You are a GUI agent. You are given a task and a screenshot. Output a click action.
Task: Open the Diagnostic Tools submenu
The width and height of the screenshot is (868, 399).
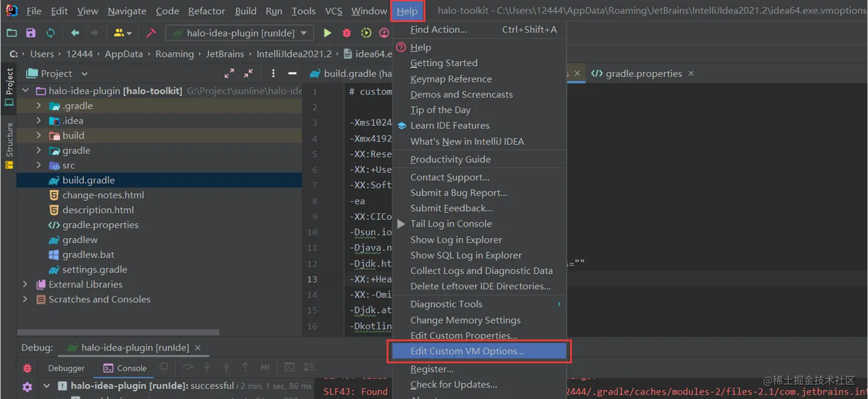[479, 304]
